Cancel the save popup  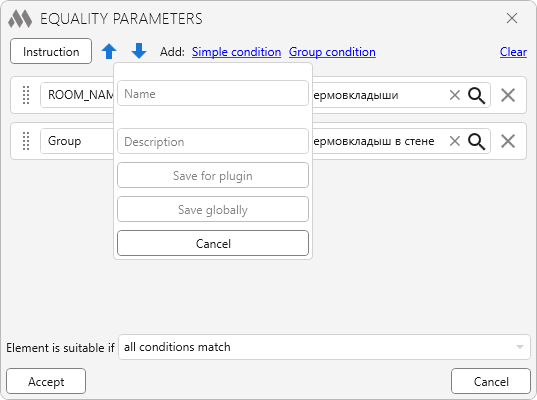pos(213,243)
